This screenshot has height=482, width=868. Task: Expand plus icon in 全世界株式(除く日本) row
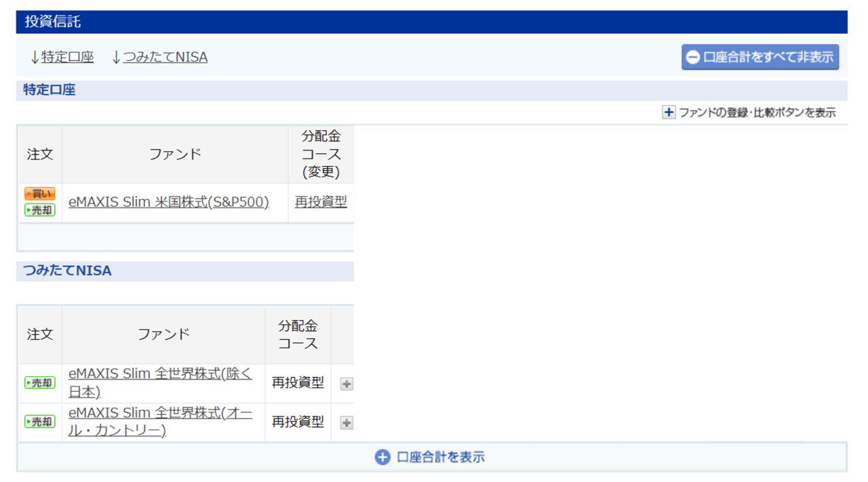[347, 384]
